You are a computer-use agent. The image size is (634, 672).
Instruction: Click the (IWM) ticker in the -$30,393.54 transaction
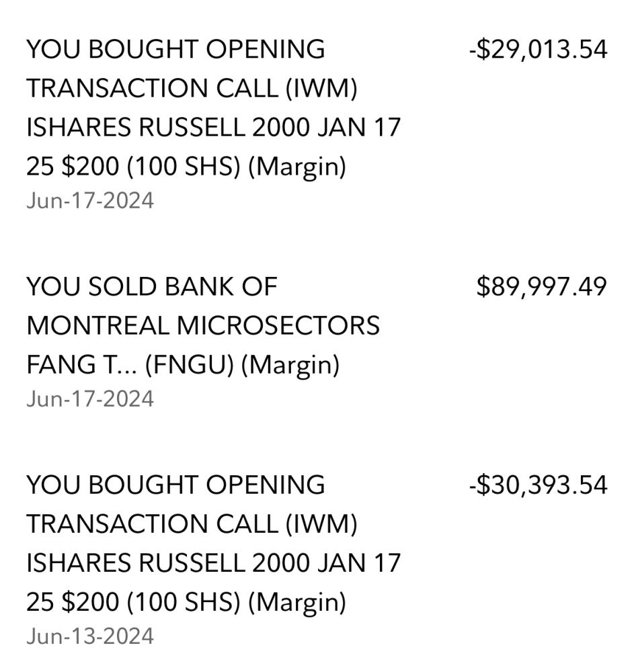[x=321, y=525]
